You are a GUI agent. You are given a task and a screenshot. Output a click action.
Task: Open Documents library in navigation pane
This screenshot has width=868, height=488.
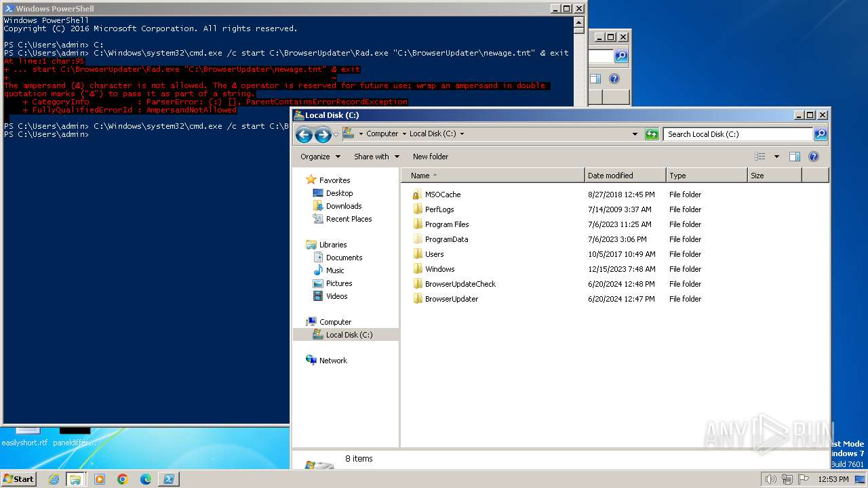point(344,258)
